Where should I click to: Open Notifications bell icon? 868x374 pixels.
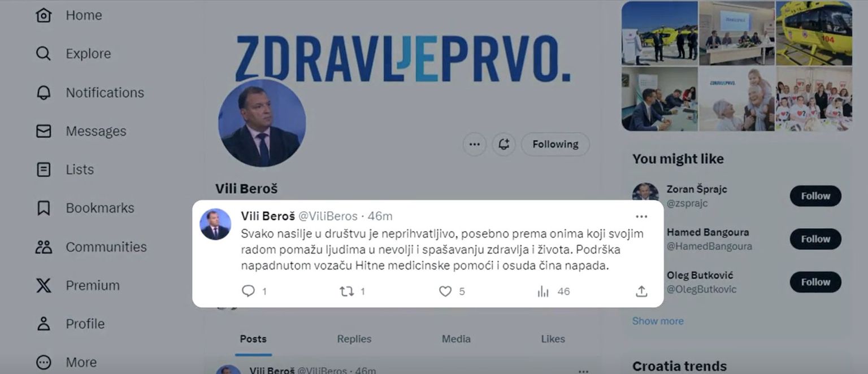[x=44, y=93]
